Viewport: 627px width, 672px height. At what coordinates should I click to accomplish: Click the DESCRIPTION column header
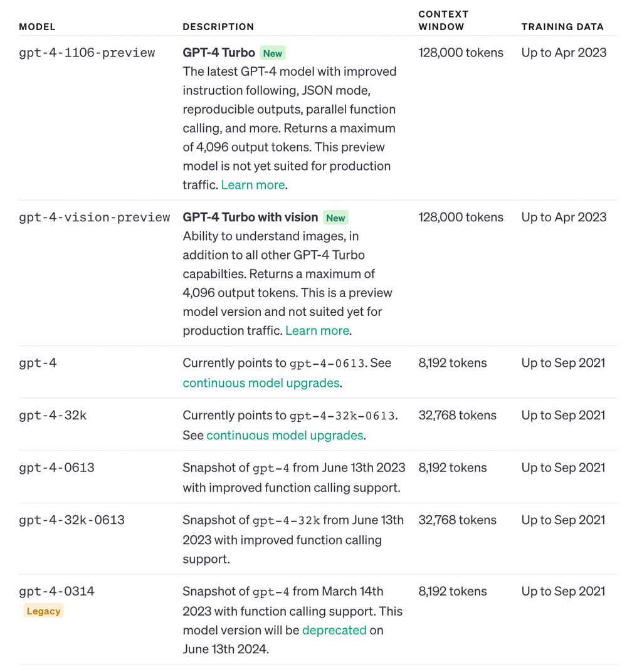pyautogui.click(x=218, y=26)
